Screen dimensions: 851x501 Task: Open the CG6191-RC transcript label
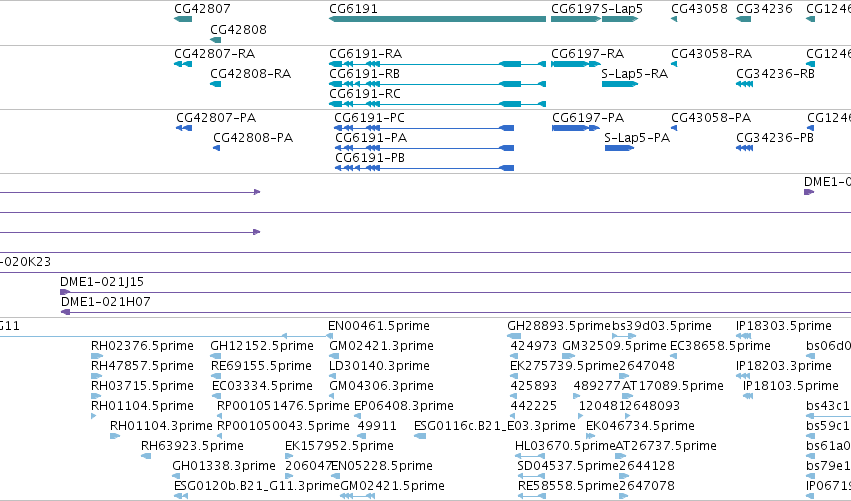365,93
